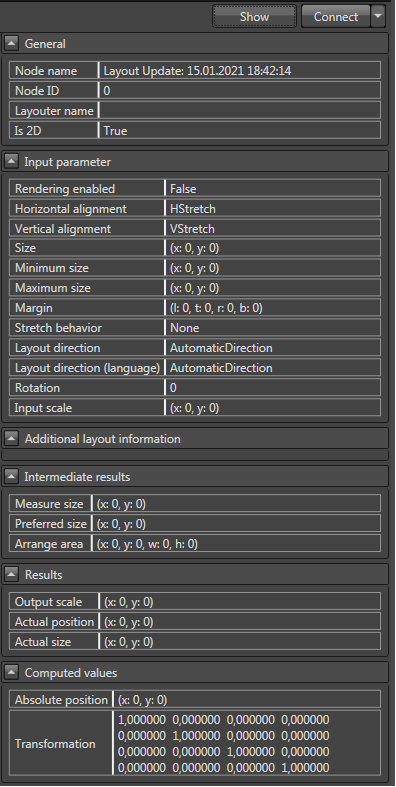Select the Margin value field
This screenshot has height=787, width=396.
273,308
